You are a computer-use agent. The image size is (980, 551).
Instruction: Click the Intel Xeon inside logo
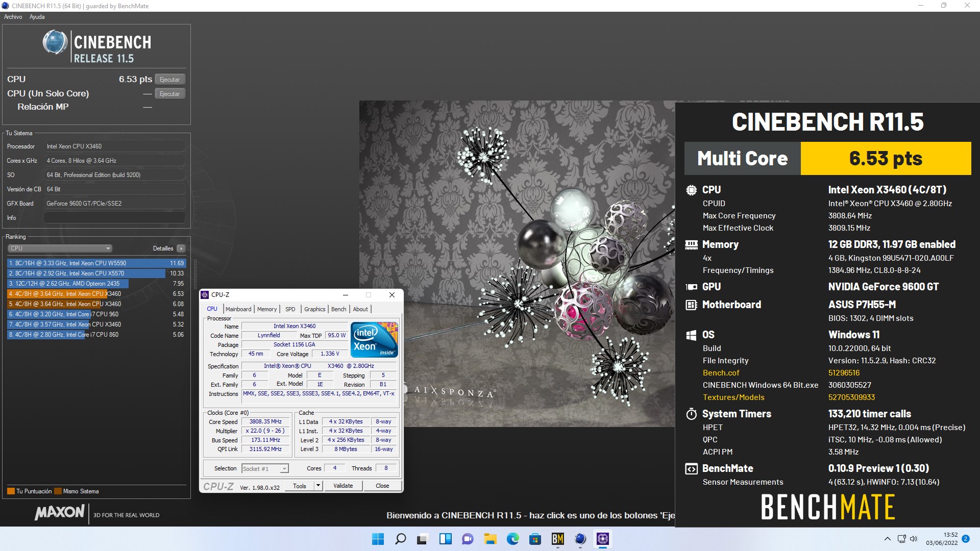374,340
